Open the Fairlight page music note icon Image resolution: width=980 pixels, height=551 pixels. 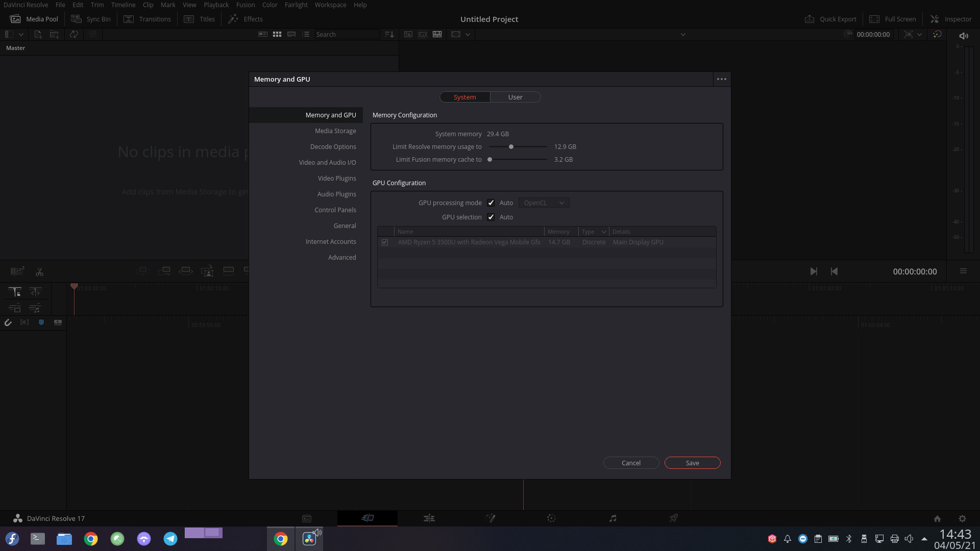pos(612,518)
